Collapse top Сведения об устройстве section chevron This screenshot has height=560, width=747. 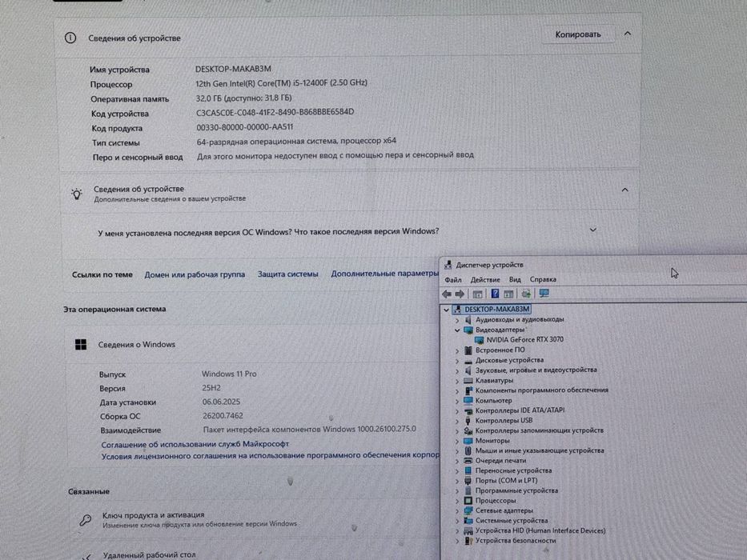pyautogui.click(x=628, y=34)
